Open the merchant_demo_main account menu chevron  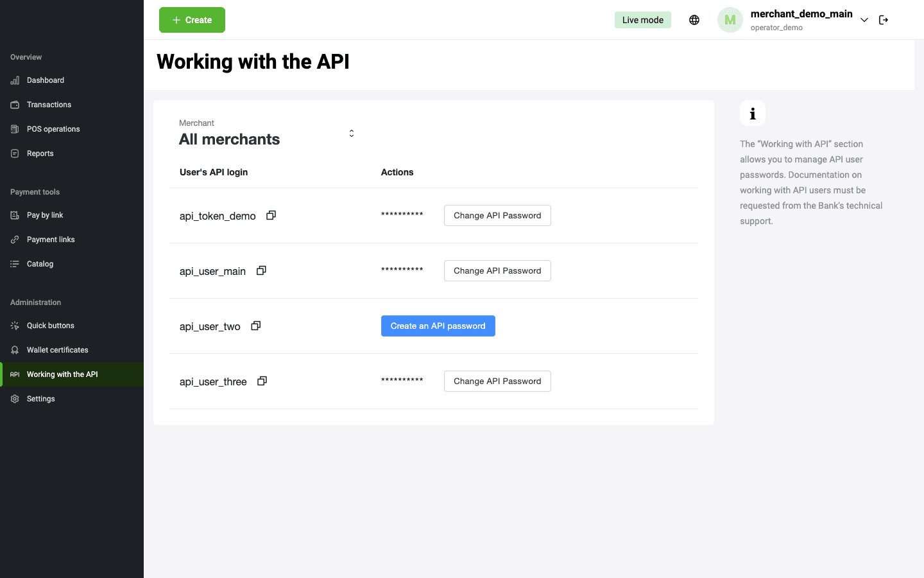tap(864, 20)
